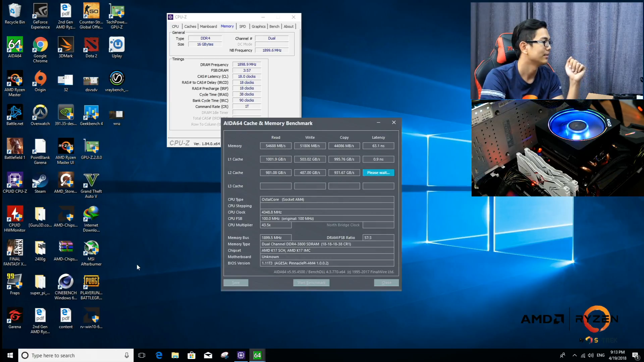Switch to the SPD tab in CPU-Z

243,26
